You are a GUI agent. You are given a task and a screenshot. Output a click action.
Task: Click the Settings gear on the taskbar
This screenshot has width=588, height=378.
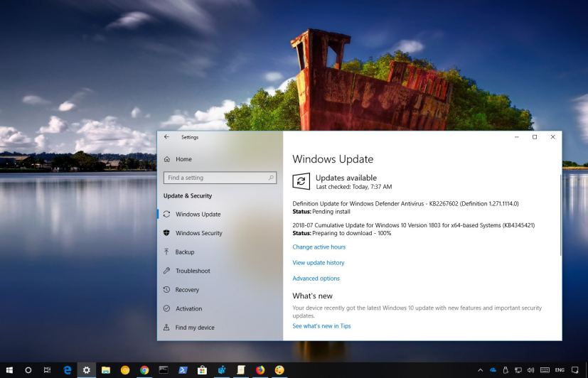tap(87, 370)
